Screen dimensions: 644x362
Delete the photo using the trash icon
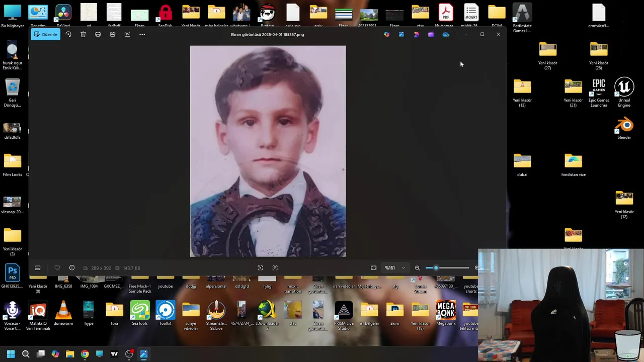[83, 34]
